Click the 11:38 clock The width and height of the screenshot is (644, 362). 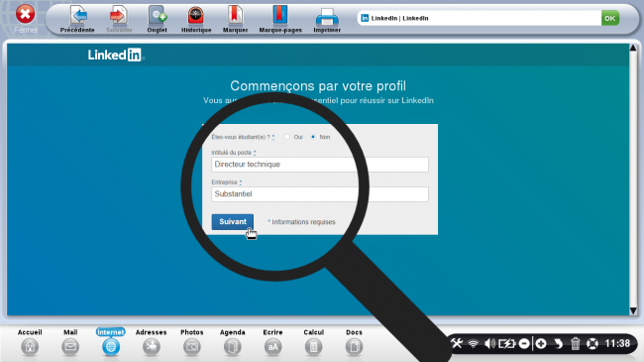pos(617,343)
